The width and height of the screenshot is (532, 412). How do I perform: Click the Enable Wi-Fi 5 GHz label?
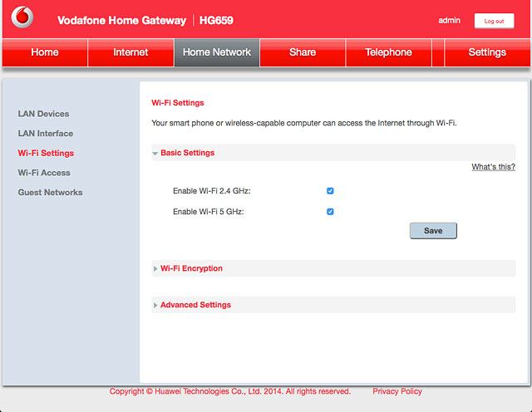click(x=209, y=212)
